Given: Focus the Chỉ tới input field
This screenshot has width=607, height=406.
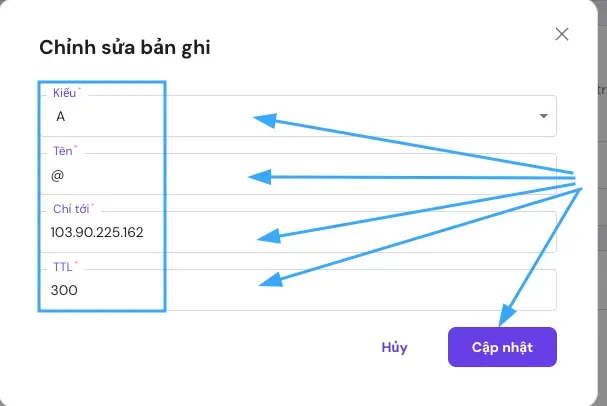Looking at the screenshot, I should [x=400, y=233].
